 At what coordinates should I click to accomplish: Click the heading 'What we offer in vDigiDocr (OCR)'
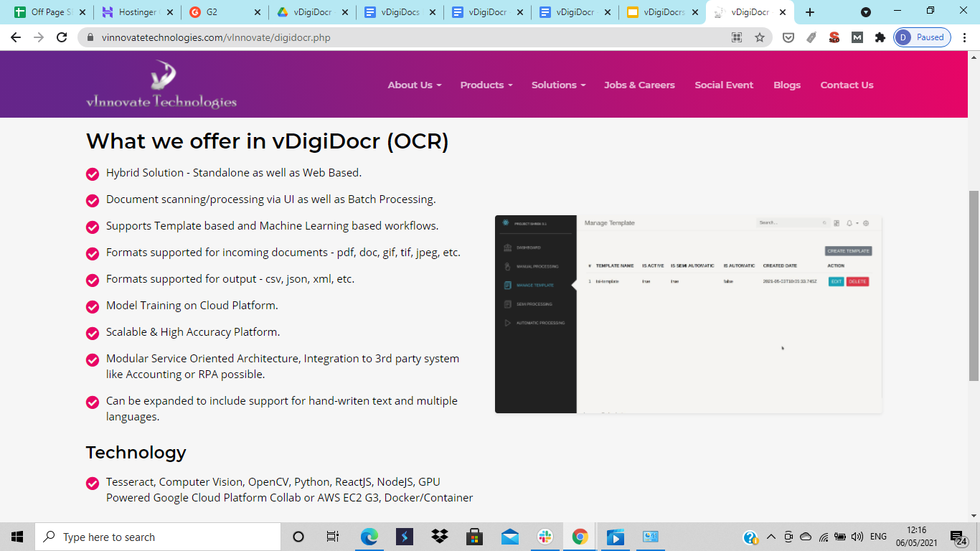[268, 141]
